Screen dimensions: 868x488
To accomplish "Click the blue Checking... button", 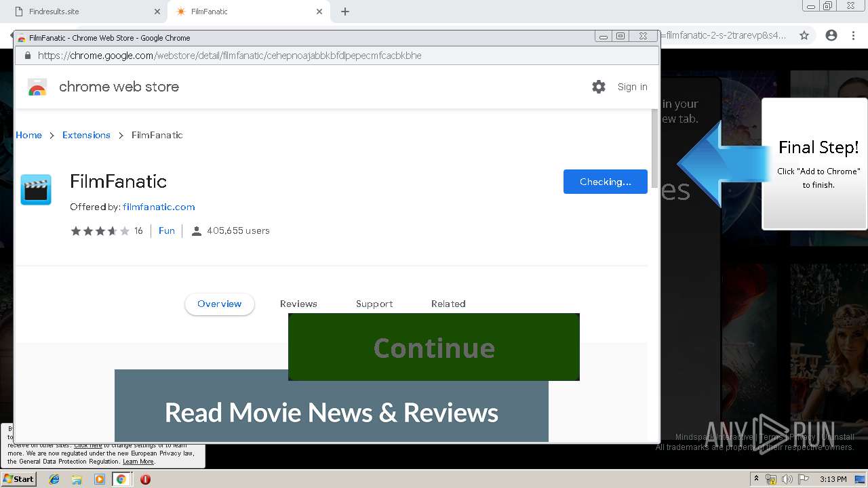I will point(606,182).
